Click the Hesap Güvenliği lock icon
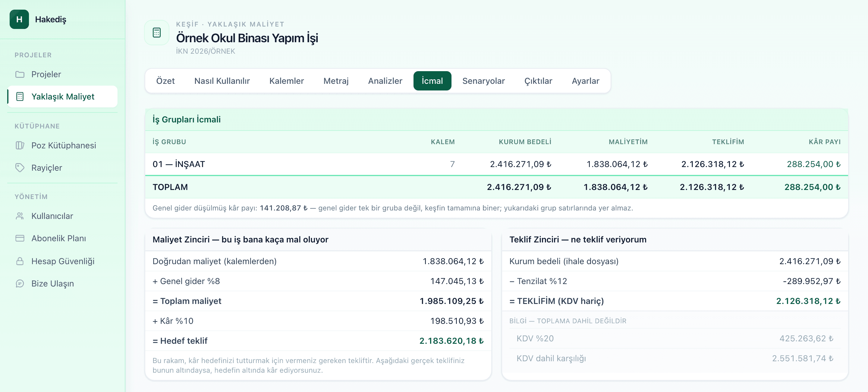This screenshot has width=868, height=392. point(20,261)
